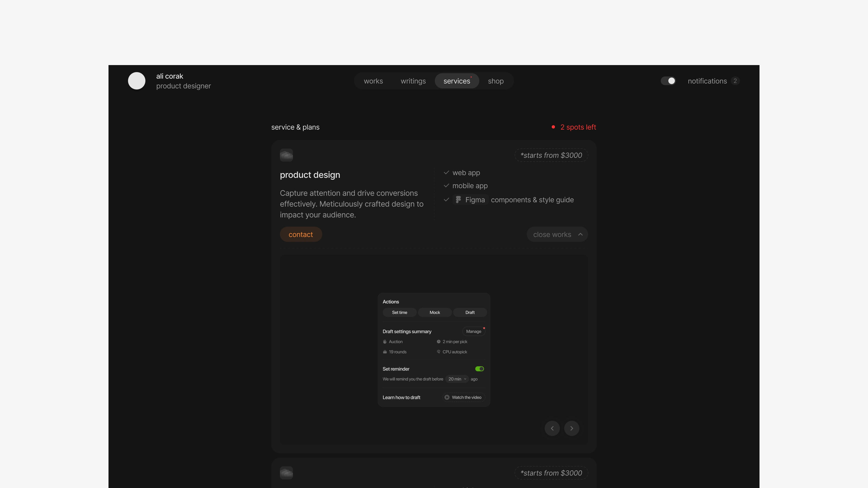
Task: Click the contact button
Action: [301, 235]
